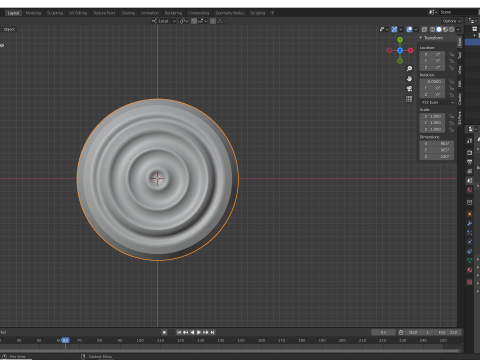480x360 pixels.
Task: Open Texture properties checker icon
Action: 470,282
